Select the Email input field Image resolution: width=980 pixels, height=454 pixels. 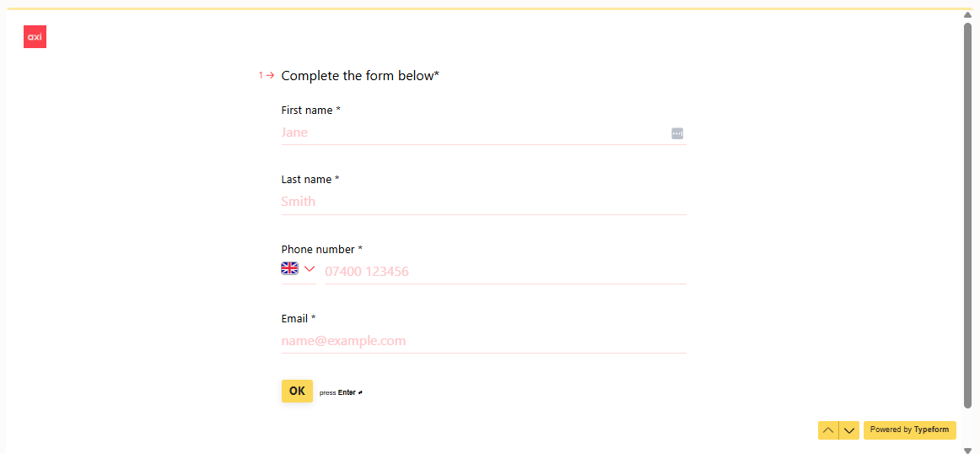click(483, 341)
